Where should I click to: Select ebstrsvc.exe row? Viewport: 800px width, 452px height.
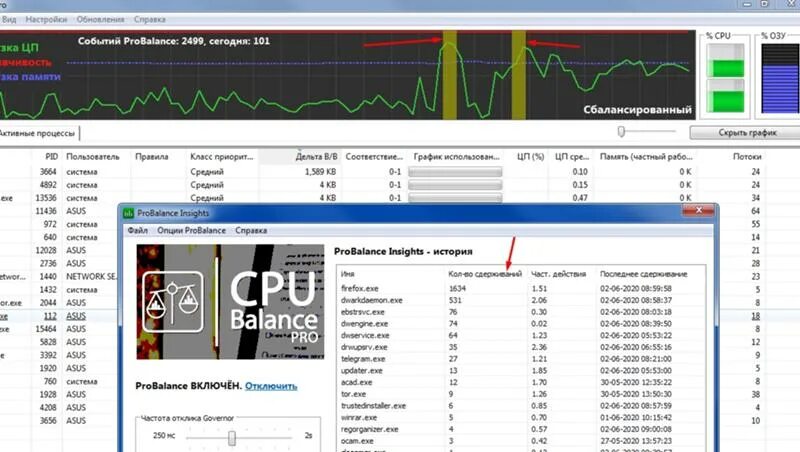(x=520, y=312)
